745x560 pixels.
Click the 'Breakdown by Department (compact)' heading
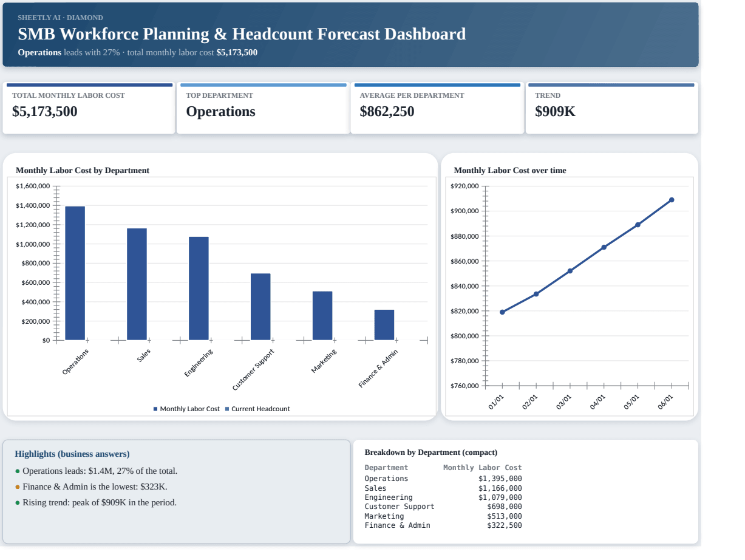point(431,452)
